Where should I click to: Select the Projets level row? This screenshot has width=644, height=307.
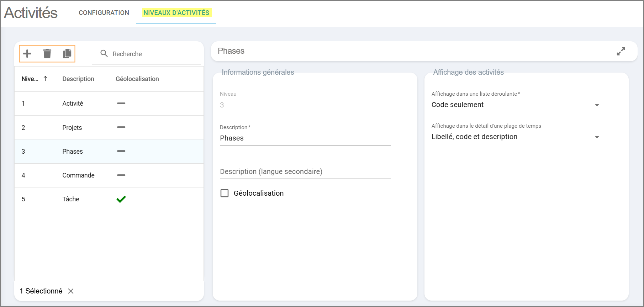tap(72, 127)
